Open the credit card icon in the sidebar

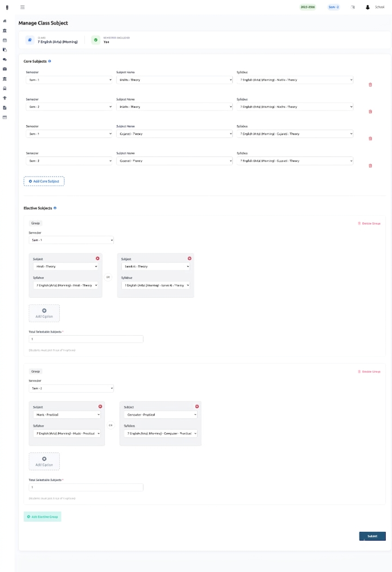5,117
